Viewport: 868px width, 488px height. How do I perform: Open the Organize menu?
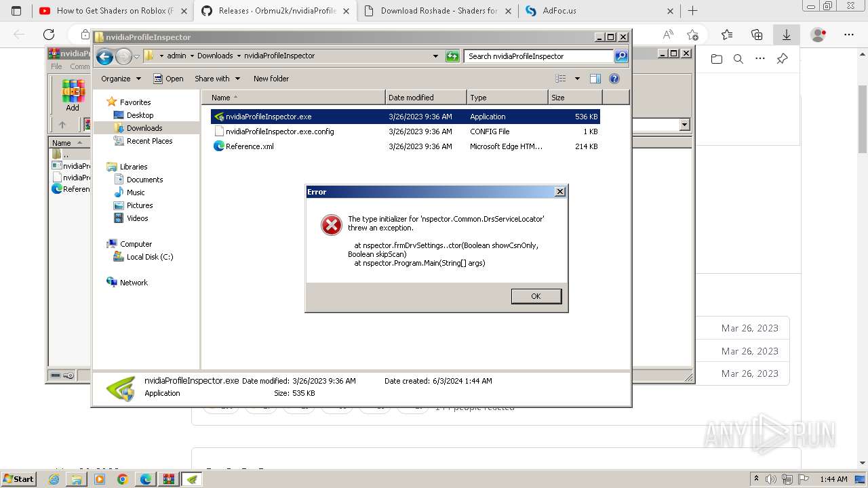coord(121,79)
